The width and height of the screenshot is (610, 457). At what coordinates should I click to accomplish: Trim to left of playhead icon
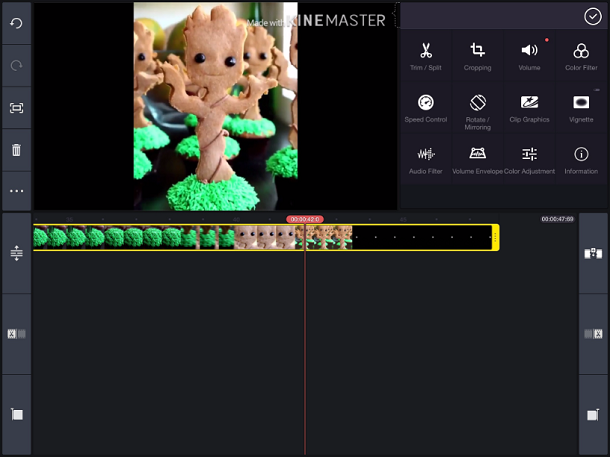click(16, 334)
